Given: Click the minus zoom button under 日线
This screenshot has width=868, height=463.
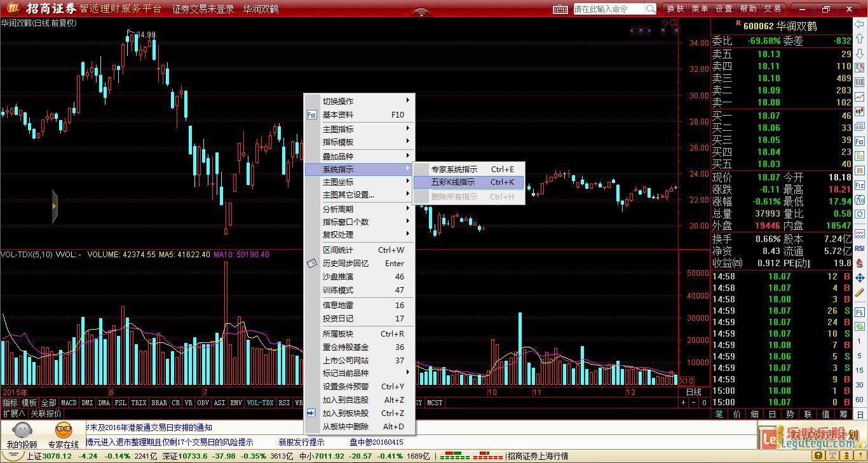Looking at the screenshot, I should 694,403.
